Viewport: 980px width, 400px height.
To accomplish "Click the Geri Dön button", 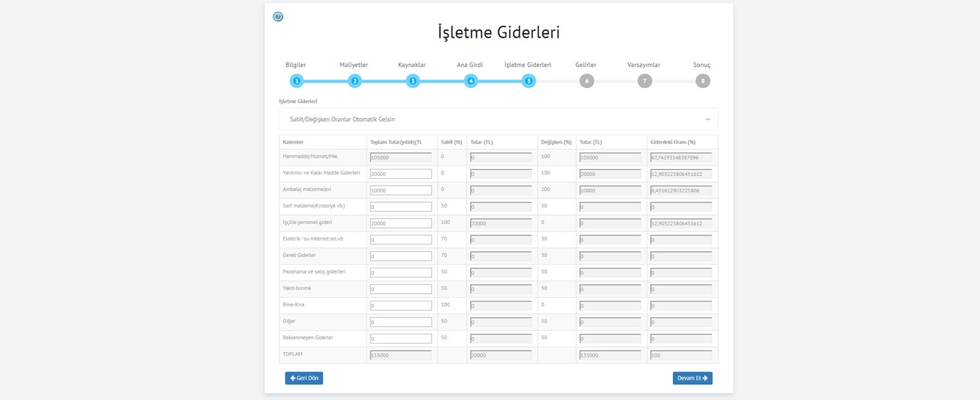I will (304, 378).
